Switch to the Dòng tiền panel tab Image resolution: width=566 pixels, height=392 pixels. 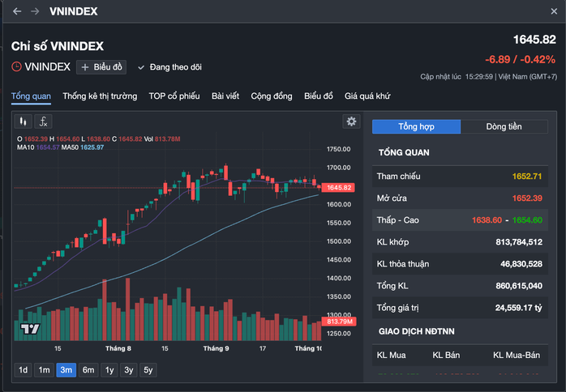(504, 126)
